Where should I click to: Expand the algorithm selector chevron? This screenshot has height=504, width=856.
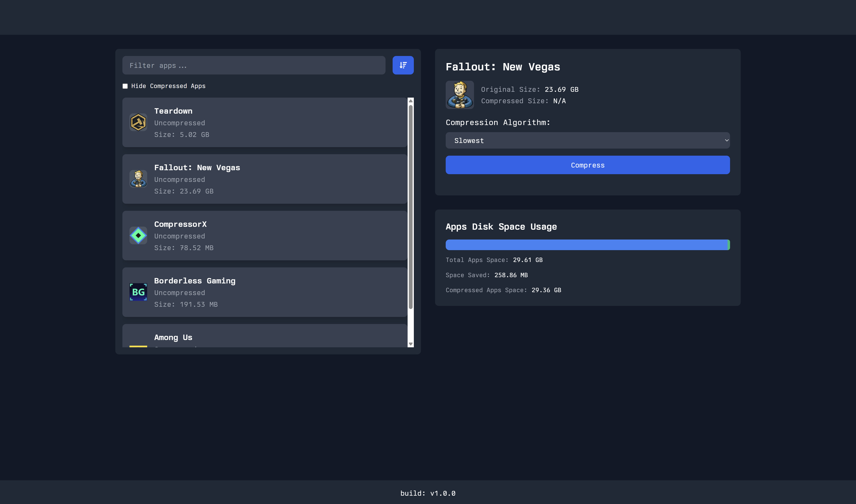(x=727, y=140)
